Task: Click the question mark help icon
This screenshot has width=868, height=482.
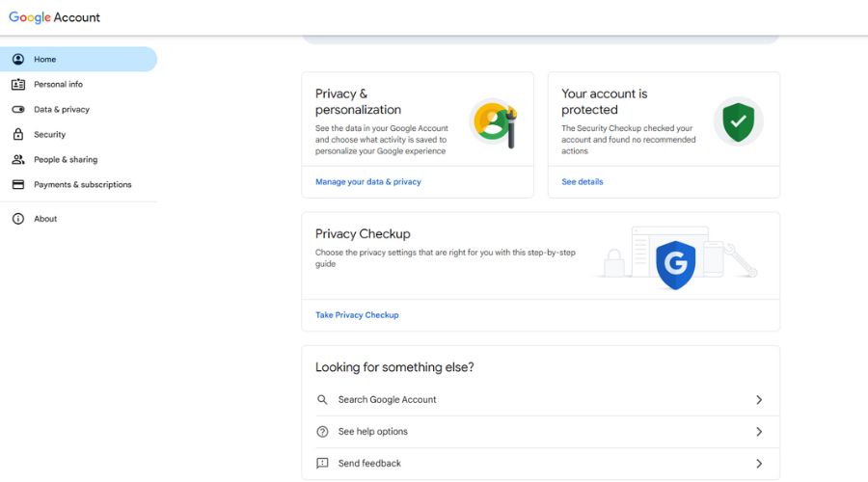Action: point(322,432)
